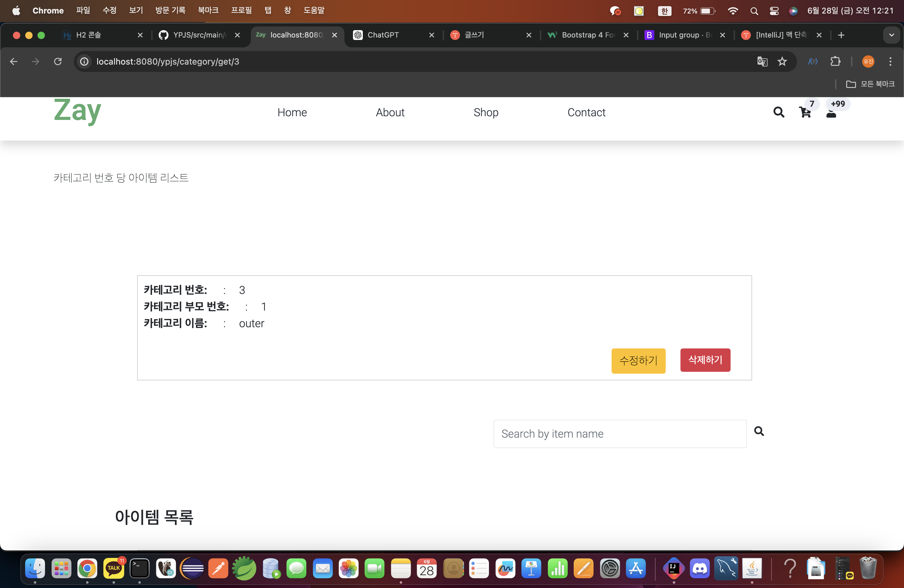This screenshot has width=904, height=588.
Task: Open the Apple menu
Action: point(16,10)
